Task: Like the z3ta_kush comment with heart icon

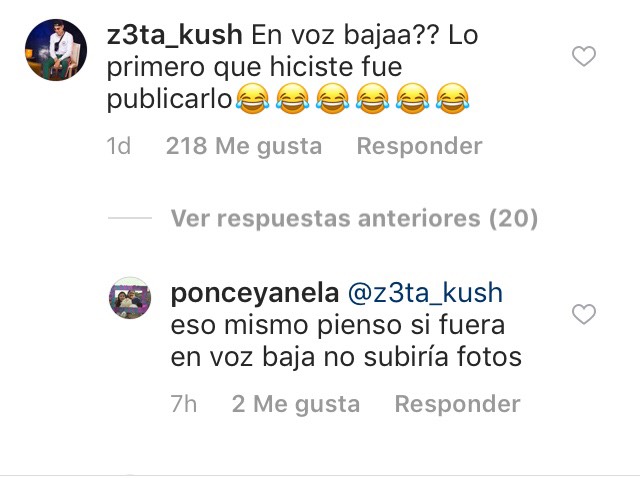Action: [584, 56]
